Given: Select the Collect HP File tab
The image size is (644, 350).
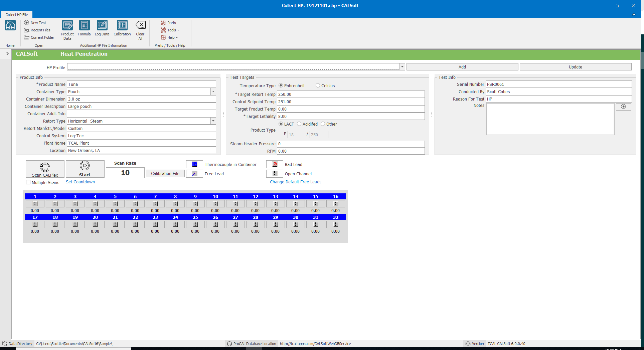Looking at the screenshot, I should 17,15.
